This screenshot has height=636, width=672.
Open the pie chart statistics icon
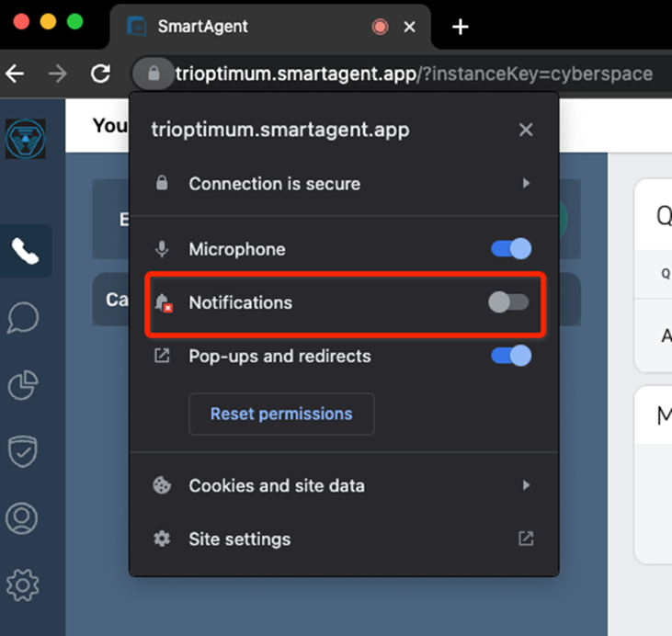(x=23, y=385)
